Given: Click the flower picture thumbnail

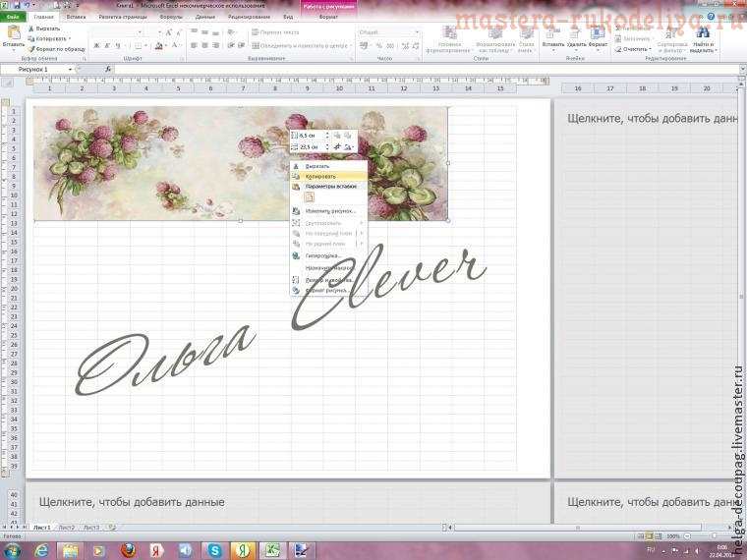Looking at the screenshot, I should 241,163.
